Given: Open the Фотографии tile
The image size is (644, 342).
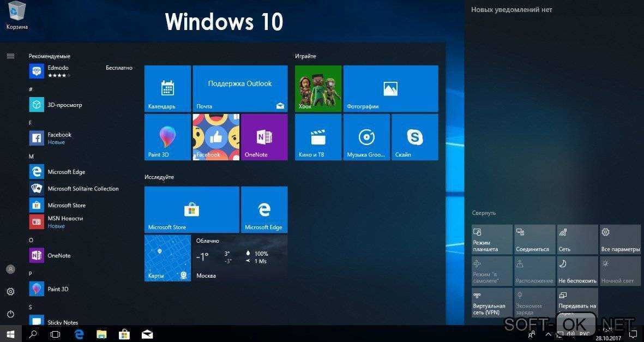Looking at the screenshot, I should point(390,88).
